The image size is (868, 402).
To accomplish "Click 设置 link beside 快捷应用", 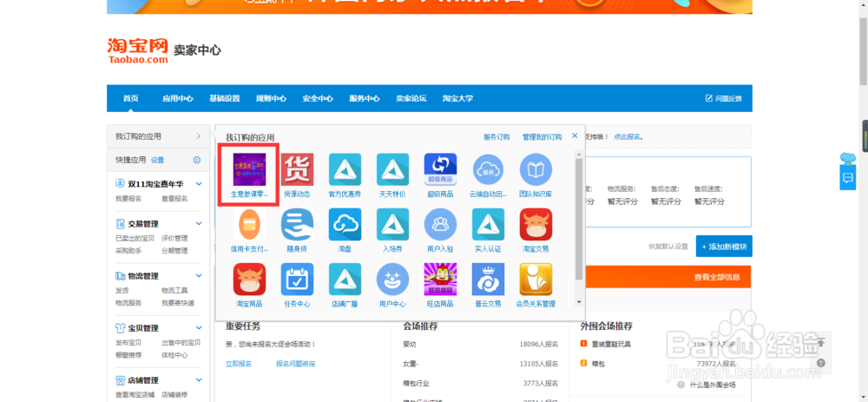I will coord(158,160).
